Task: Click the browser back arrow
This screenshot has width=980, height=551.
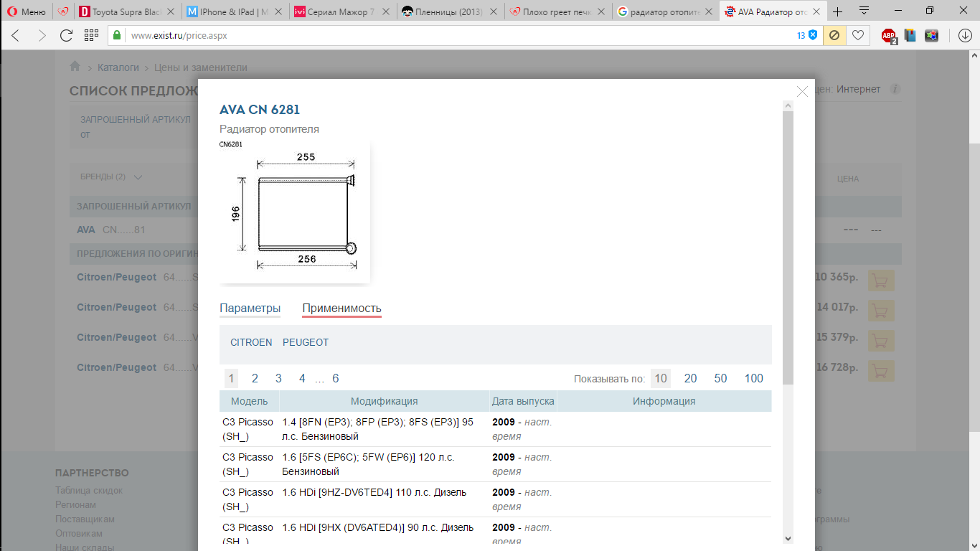Action: point(16,35)
